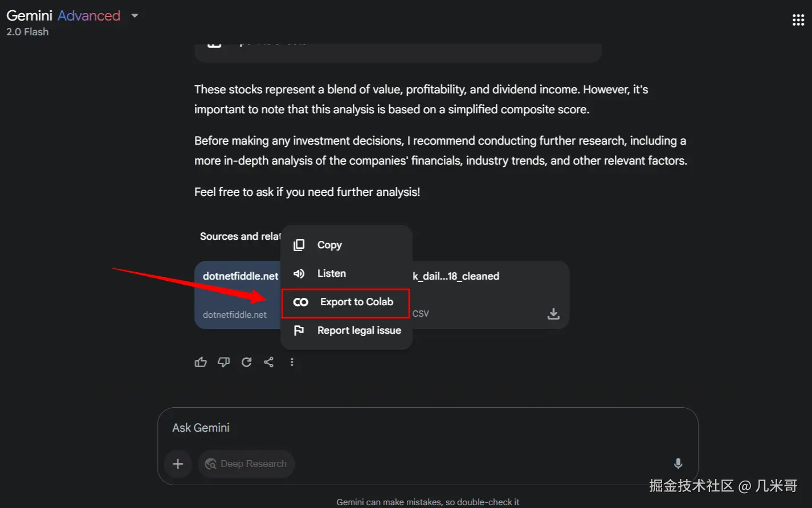812x508 pixels.
Task: Regenerate the response with redo icon
Action: (246, 362)
